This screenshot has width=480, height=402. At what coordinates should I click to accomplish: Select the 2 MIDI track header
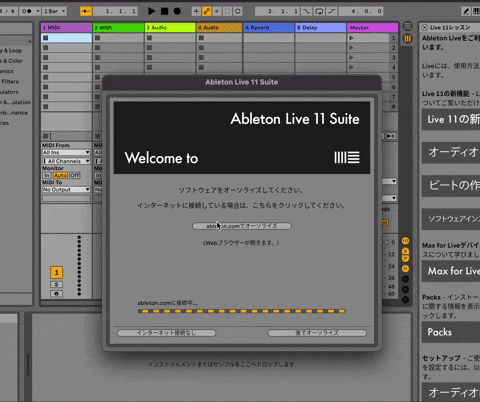pyautogui.click(x=118, y=28)
